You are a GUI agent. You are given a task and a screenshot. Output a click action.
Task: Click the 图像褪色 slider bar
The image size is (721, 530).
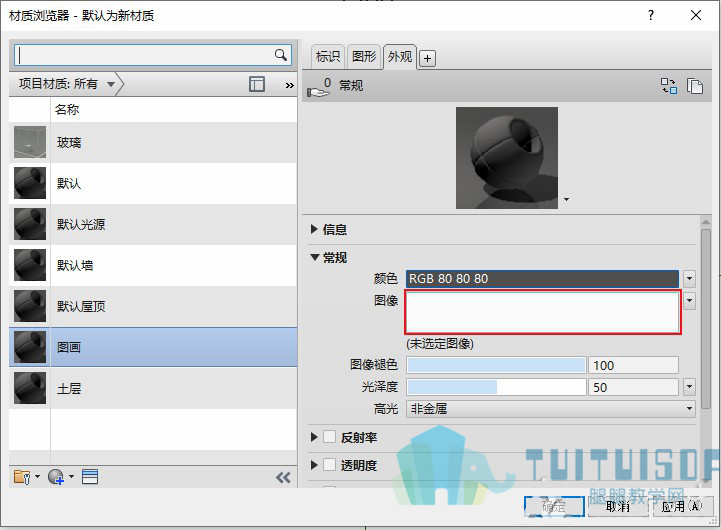pos(496,365)
